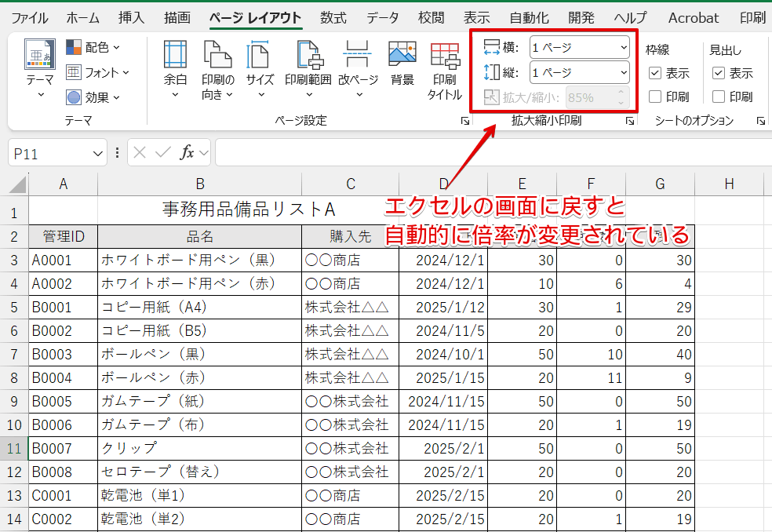Image resolution: width=772 pixels, height=532 pixels.
Task: Open the Acrobat ribbon tab
Action: click(x=693, y=16)
